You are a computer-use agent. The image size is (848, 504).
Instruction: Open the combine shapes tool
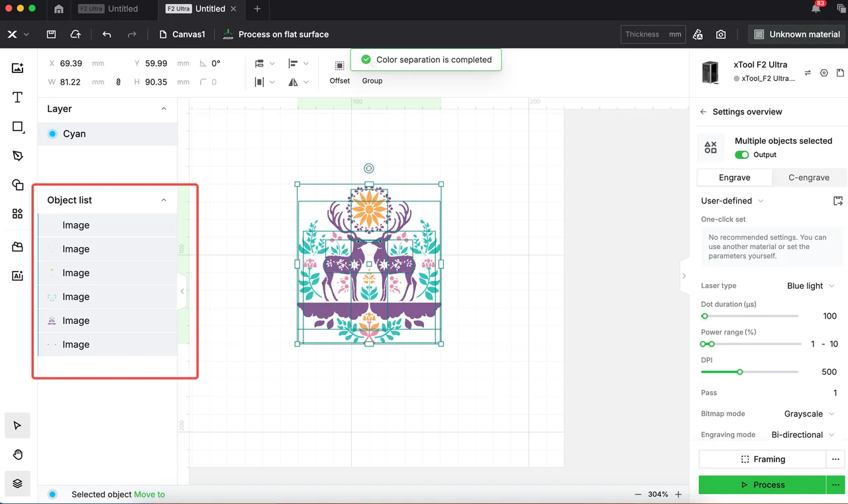coord(17,185)
